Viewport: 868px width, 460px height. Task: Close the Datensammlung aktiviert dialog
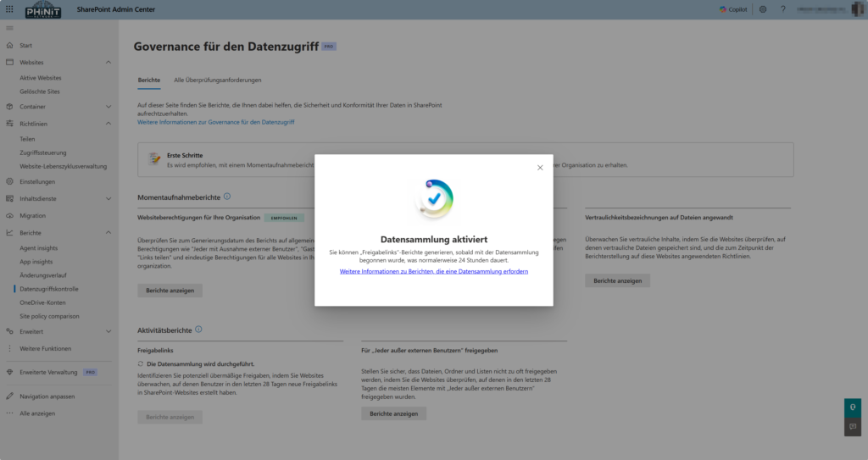540,168
